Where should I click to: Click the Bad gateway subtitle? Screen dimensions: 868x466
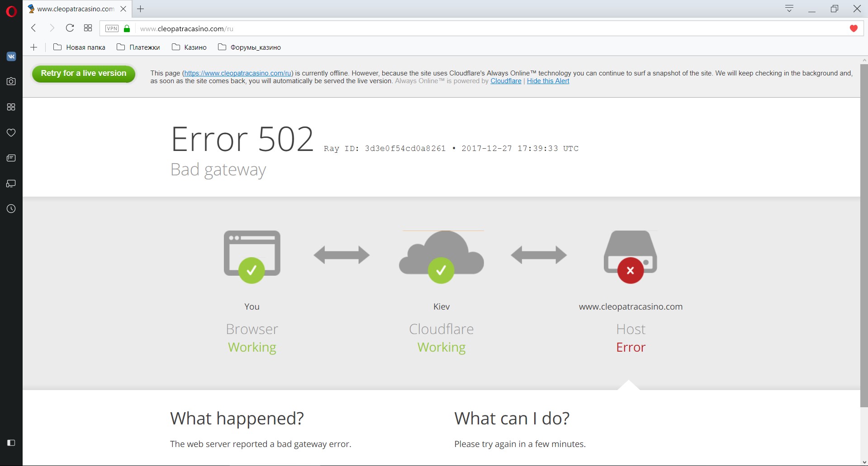pyautogui.click(x=218, y=170)
